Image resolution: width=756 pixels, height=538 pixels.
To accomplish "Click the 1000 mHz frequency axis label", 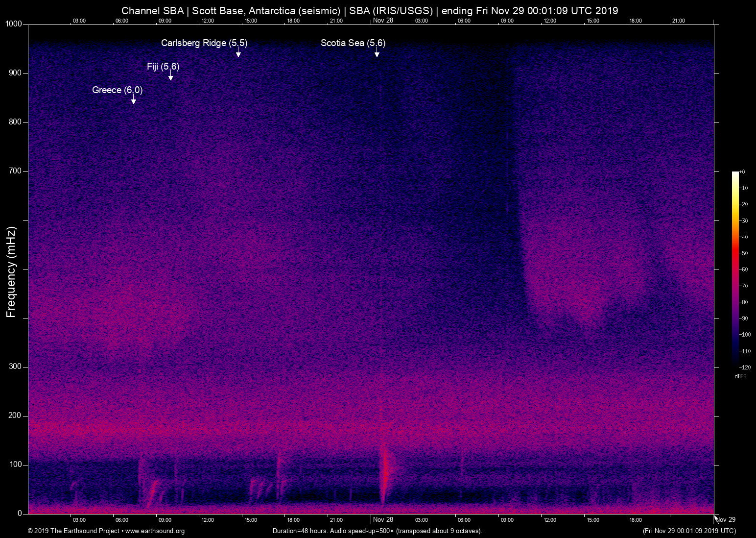I will pos(13,24).
